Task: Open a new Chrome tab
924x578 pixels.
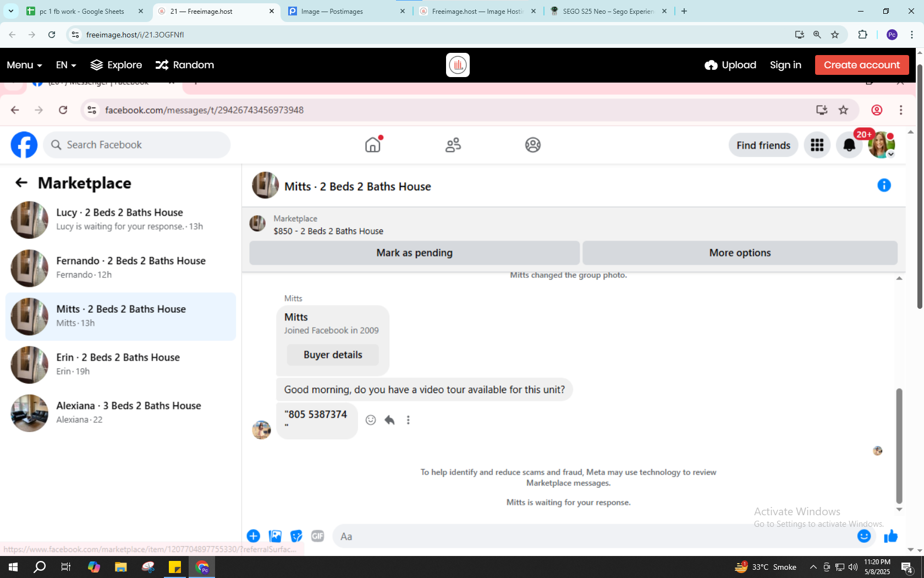Action: point(684,11)
